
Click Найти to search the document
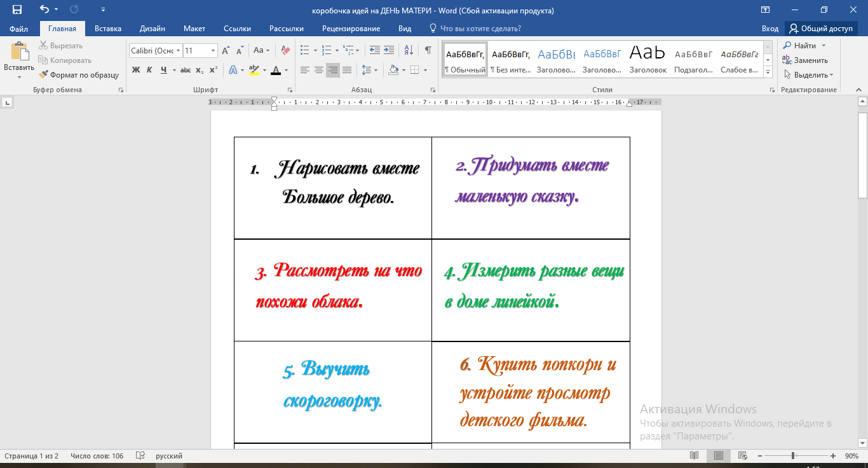click(x=804, y=46)
